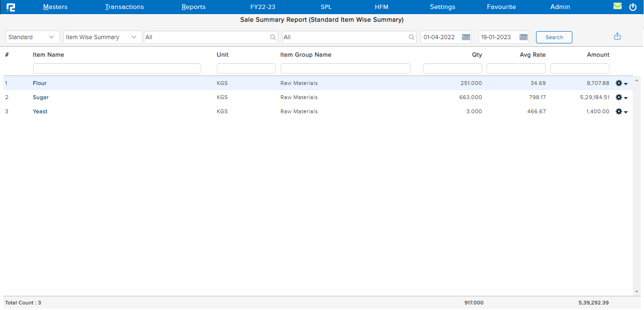Click search magnifier in first All field
The width and height of the screenshot is (644, 310).
(273, 37)
